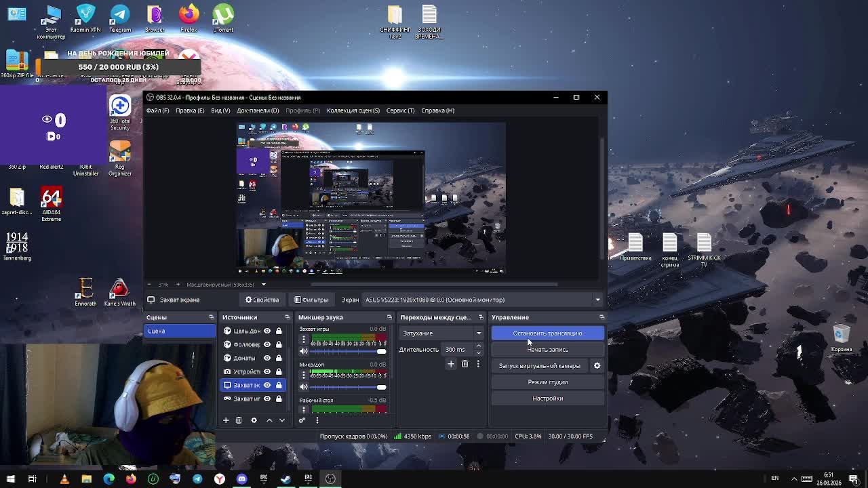Open the Правка menu
This screenshot has height=488, width=868.
click(190, 110)
